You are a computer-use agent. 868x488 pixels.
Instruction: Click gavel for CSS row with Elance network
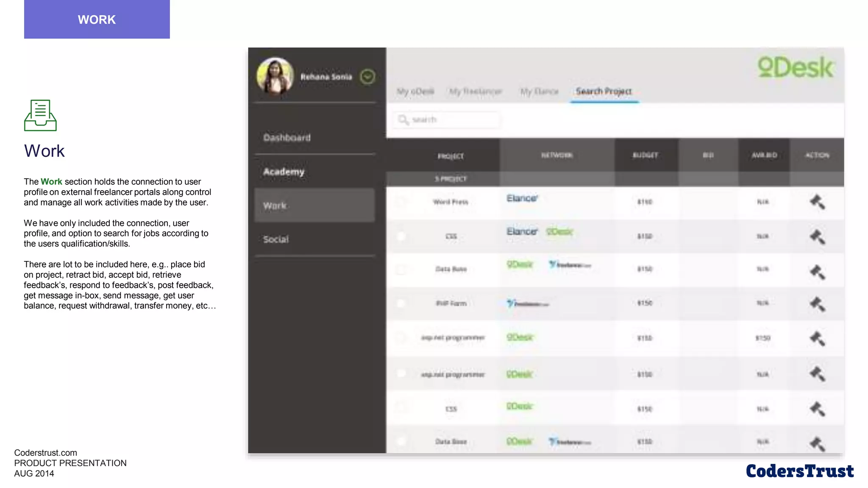[817, 236]
